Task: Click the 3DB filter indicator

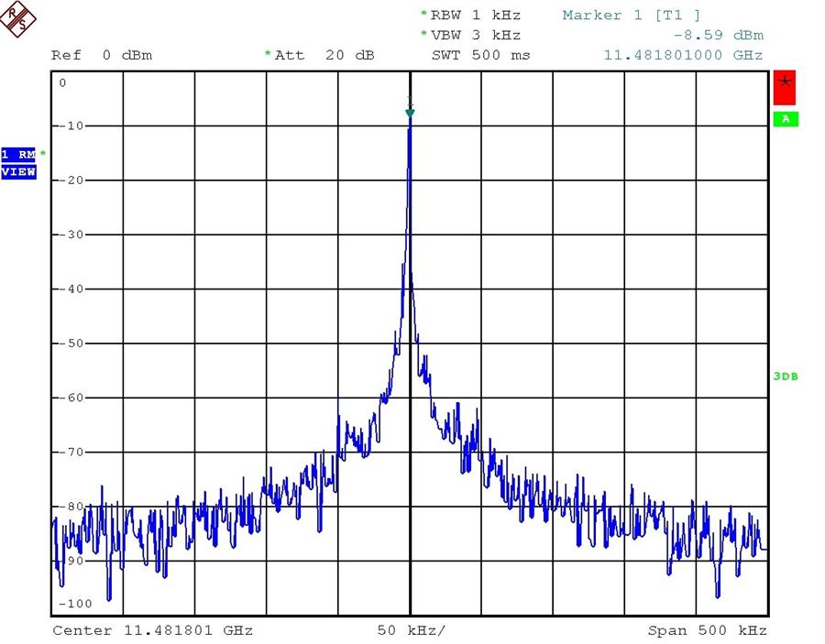Action: pyautogui.click(x=785, y=377)
